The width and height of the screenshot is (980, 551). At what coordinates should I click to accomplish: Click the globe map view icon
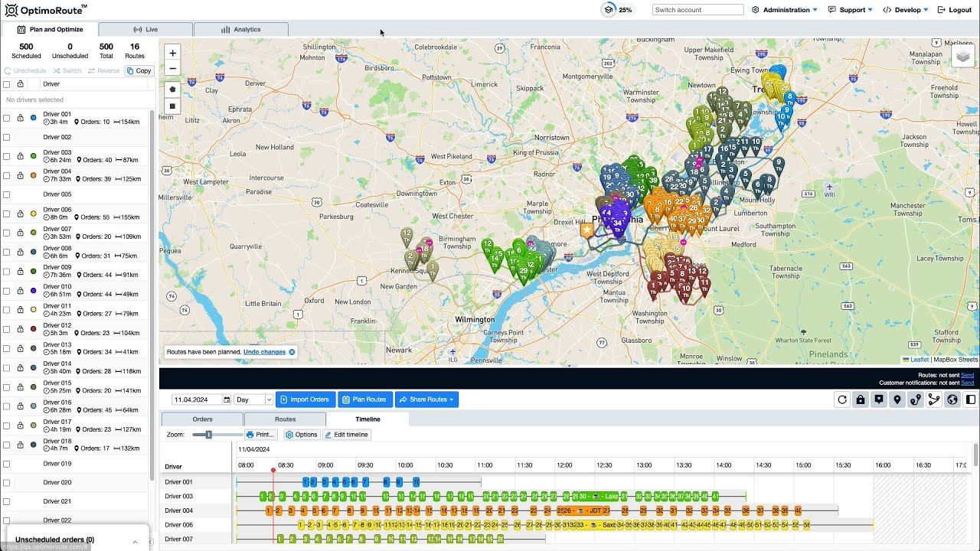(952, 399)
